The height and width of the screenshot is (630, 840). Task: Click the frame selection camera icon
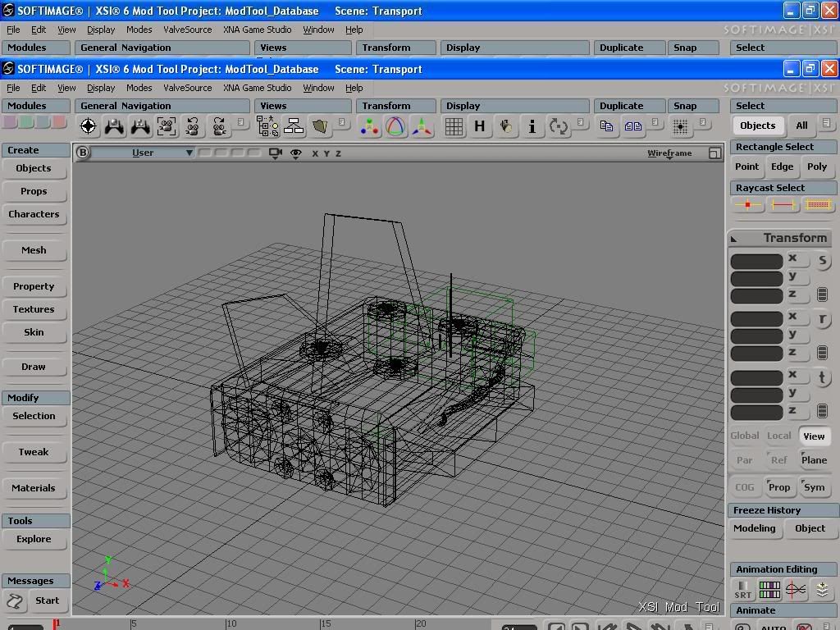(x=167, y=126)
